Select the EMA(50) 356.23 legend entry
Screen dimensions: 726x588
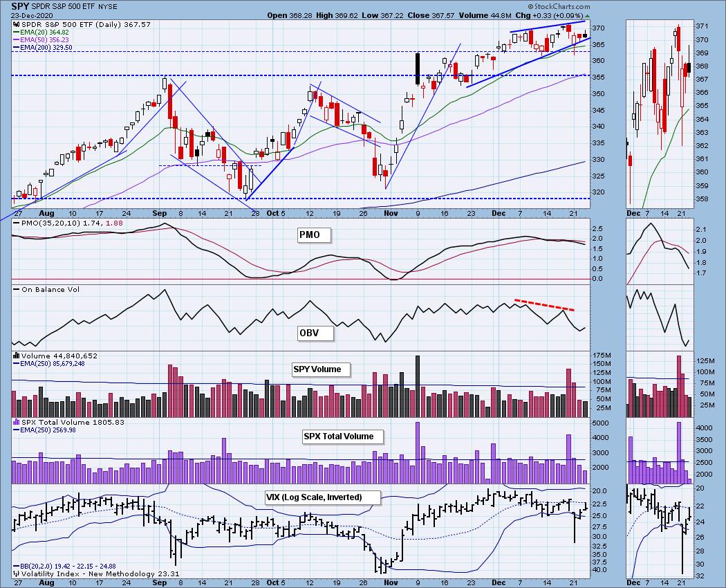(x=41, y=40)
